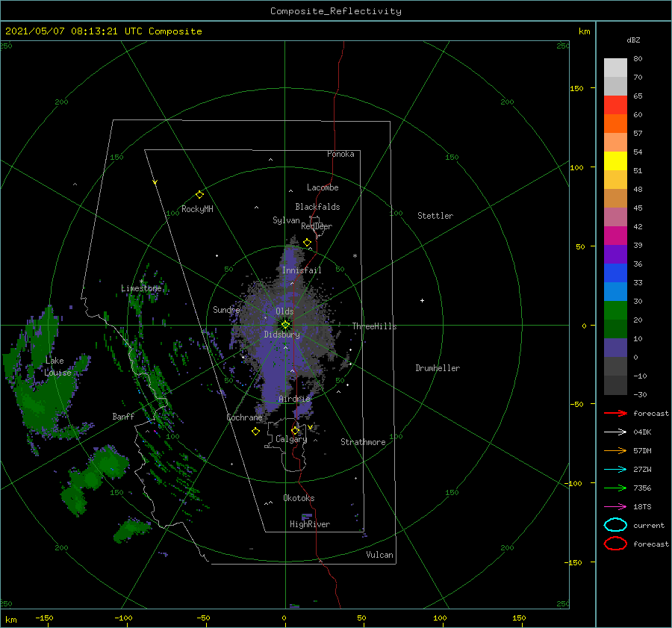Click the bright green 30 dBZ swatch

[615, 311]
